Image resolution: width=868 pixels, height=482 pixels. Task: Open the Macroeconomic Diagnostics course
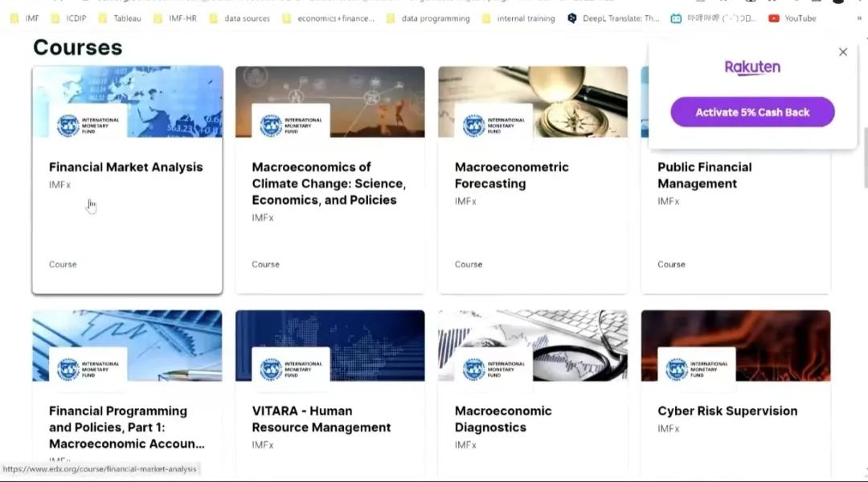point(503,419)
